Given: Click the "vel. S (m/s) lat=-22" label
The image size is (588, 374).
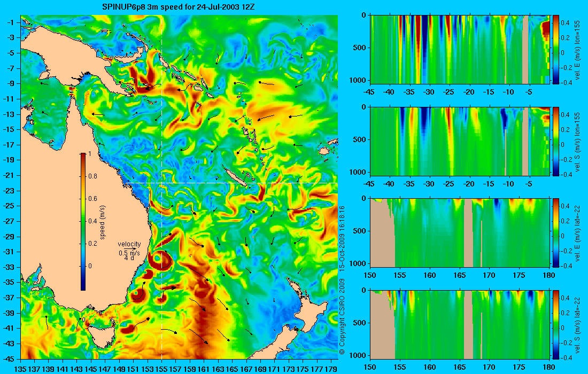Looking at the screenshot, I should click(577, 324).
